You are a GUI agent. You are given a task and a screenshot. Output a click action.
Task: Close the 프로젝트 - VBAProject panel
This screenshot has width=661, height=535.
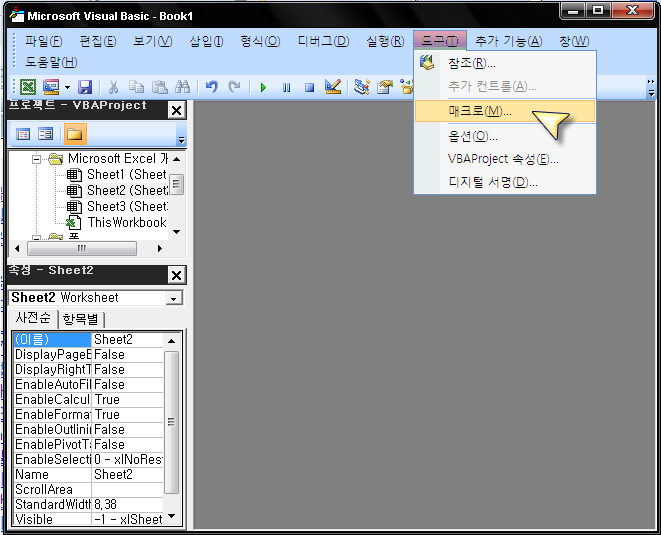point(176,110)
